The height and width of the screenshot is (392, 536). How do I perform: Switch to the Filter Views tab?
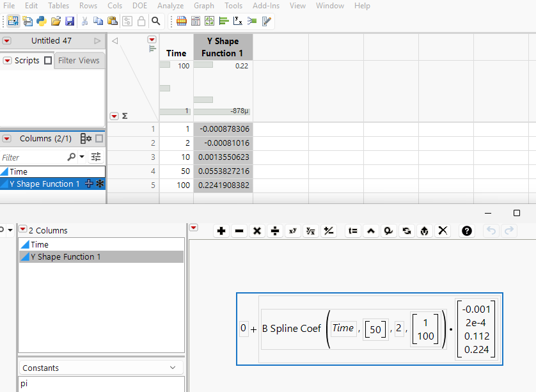[x=79, y=61]
